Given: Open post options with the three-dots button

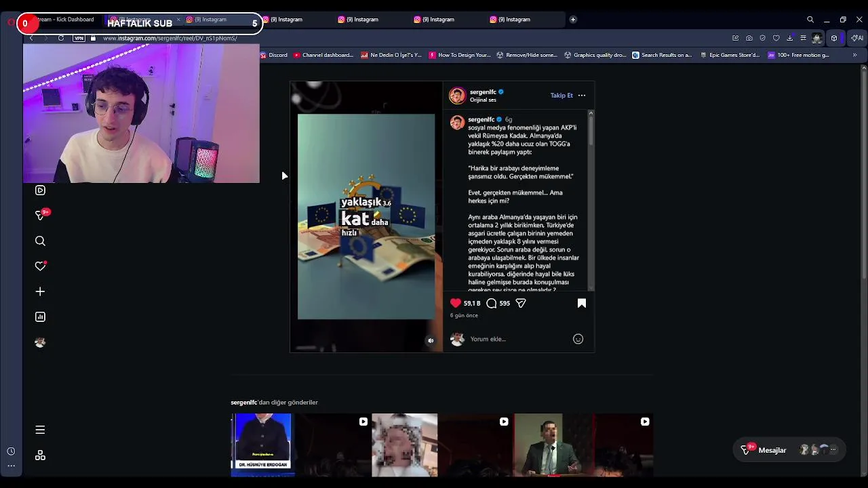Looking at the screenshot, I should [x=581, y=96].
